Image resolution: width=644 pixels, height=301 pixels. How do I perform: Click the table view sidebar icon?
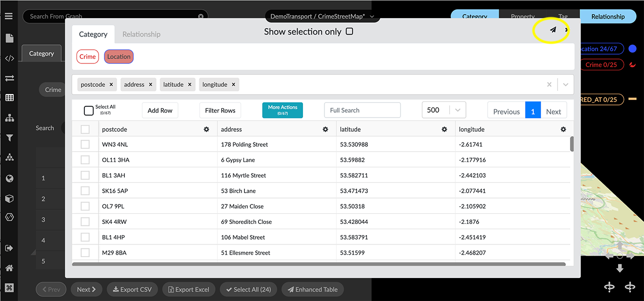coord(9,98)
